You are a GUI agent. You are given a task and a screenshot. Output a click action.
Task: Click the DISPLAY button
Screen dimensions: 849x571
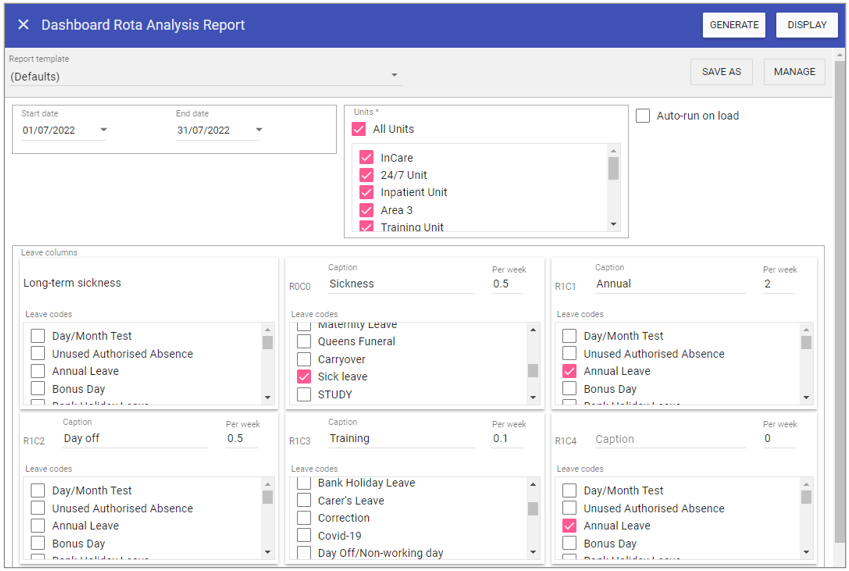coord(807,25)
